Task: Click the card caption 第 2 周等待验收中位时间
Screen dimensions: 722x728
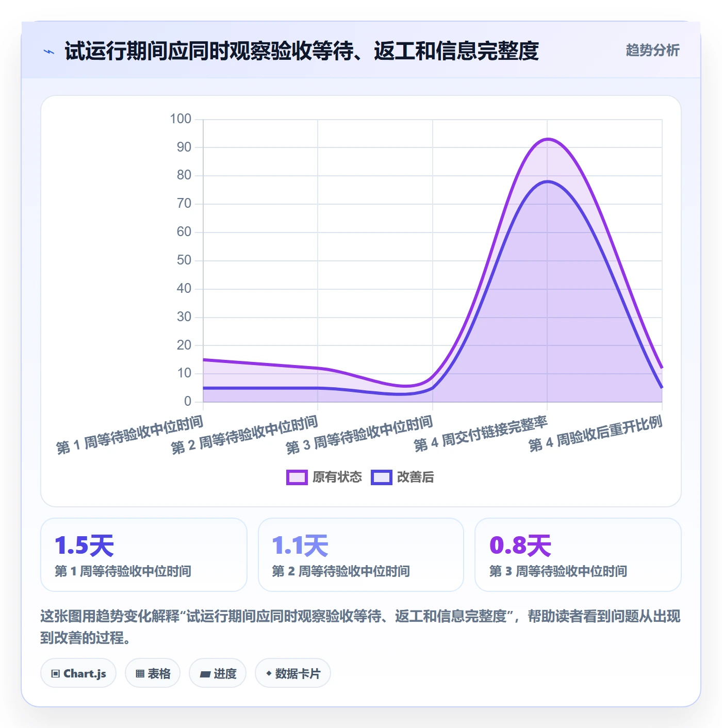Action: coord(341,571)
